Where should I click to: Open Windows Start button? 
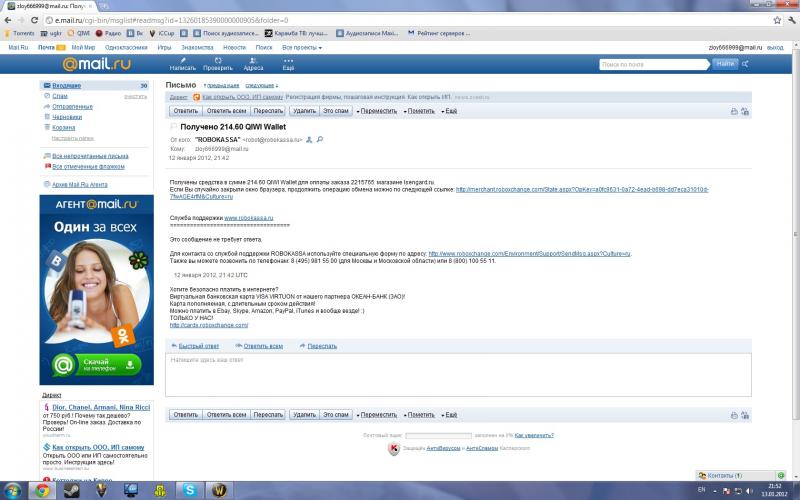pos(12,490)
